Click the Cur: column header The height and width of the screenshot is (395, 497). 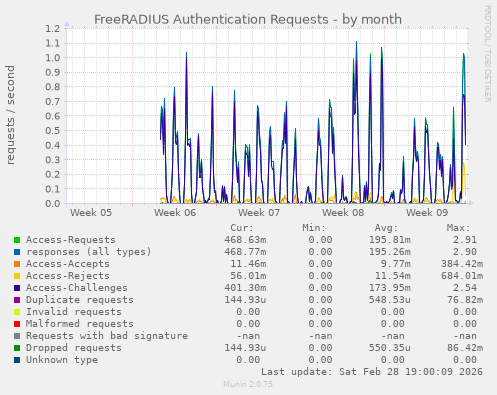242,228
